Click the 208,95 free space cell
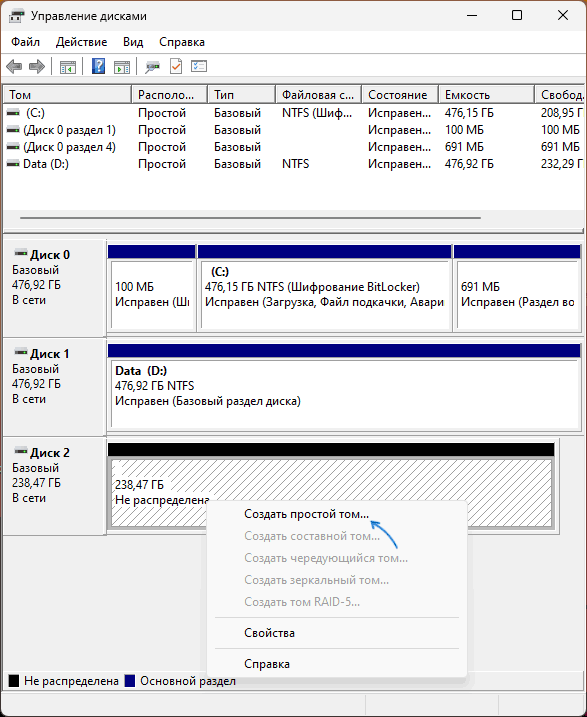Viewport: 587px width, 717px height. tap(562, 112)
